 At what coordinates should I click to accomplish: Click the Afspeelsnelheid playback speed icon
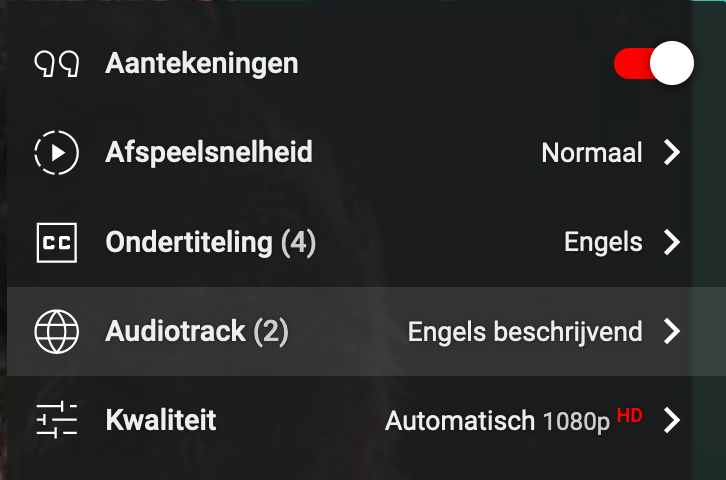pyautogui.click(x=56, y=153)
